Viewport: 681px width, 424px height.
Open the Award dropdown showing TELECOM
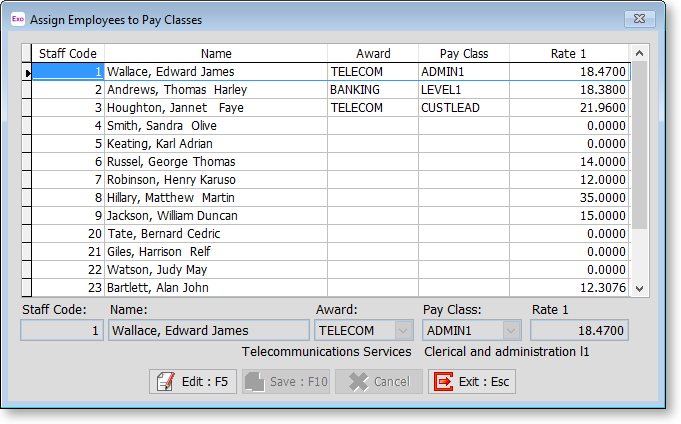tap(403, 330)
